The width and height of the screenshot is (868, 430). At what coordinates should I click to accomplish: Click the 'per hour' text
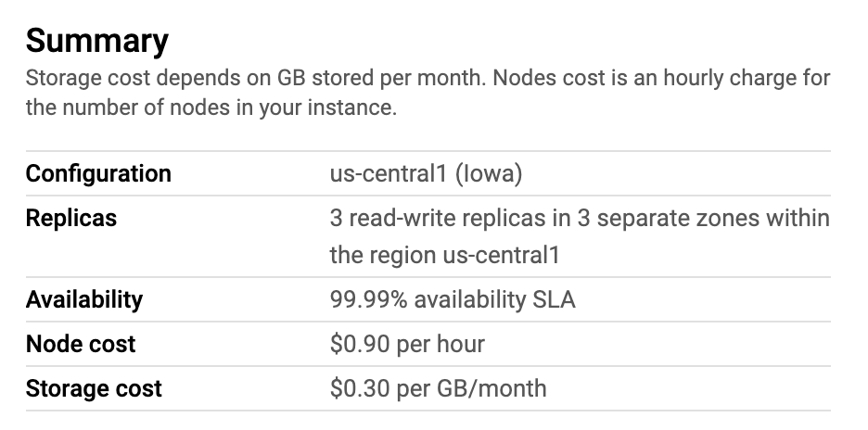440,344
